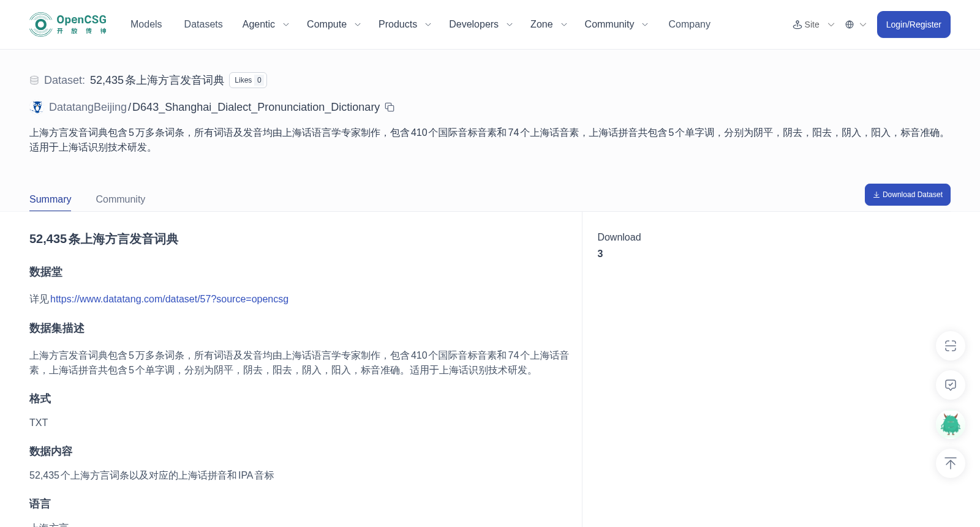Click the Site location icon
This screenshot has width=980, height=527.
pos(797,24)
